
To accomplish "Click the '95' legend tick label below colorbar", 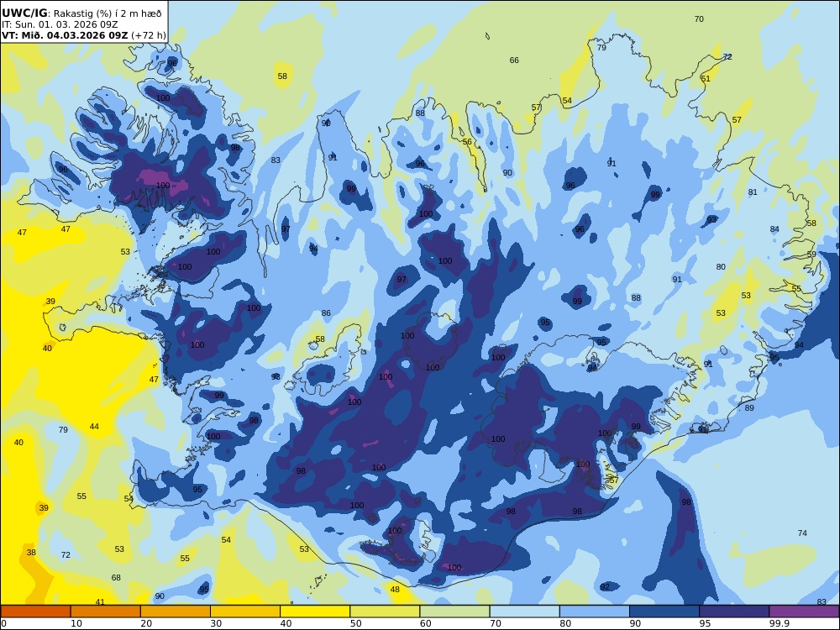I will (x=704, y=623).
